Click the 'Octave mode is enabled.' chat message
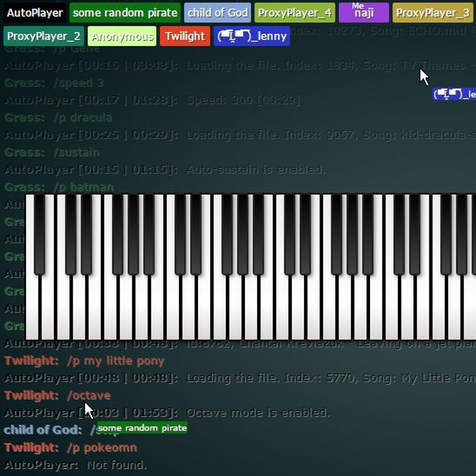 [x=258, y=413]
